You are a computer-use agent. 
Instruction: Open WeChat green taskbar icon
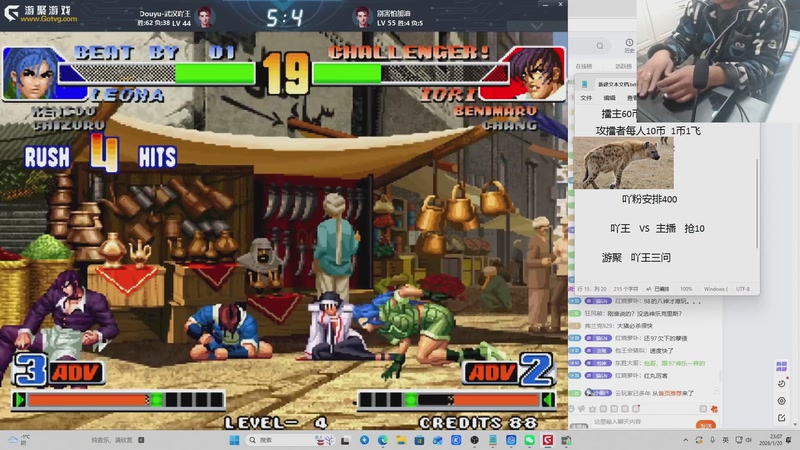pyautogui.click(x=530, y=440)
